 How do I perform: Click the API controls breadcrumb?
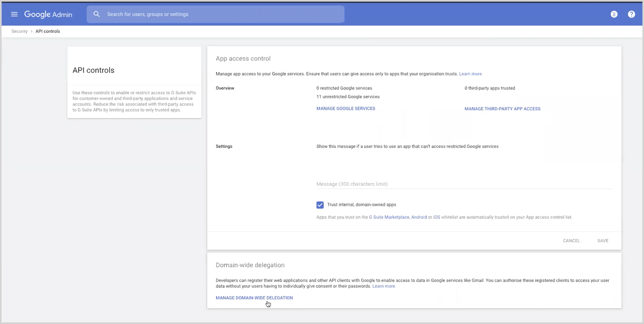48,31
